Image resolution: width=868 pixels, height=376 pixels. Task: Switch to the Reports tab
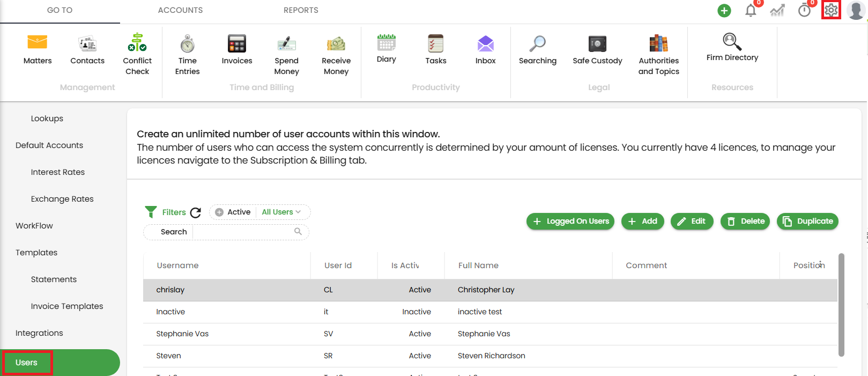point(301,10)
